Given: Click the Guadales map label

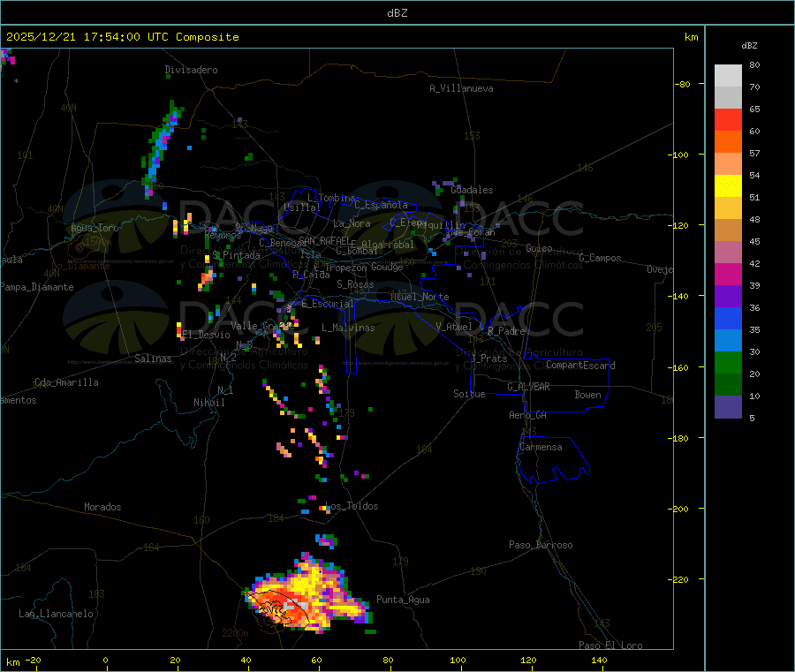Looking at the screenshot, I should [x=472, y=190].
